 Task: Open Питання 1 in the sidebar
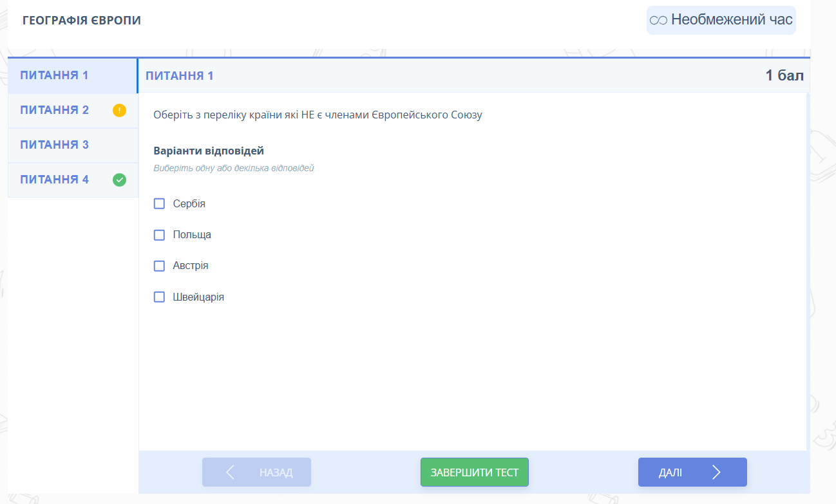click(55, 75)
